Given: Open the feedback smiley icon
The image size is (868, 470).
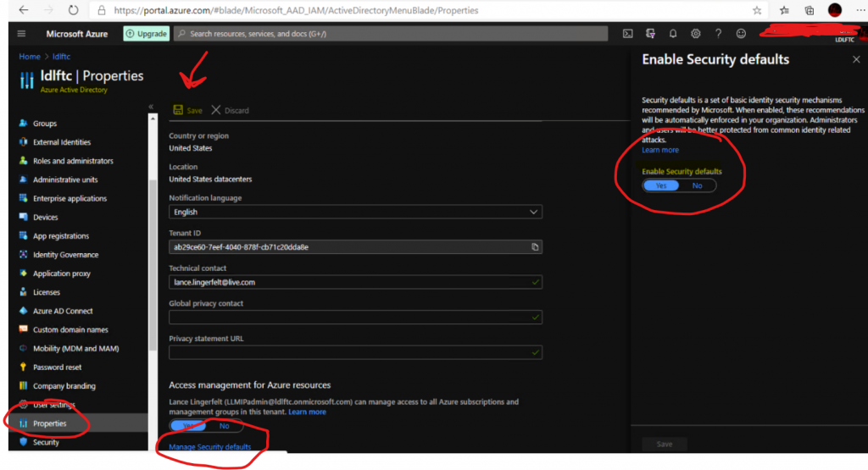Looking at the screenshot, I should [x=741, y=34].
